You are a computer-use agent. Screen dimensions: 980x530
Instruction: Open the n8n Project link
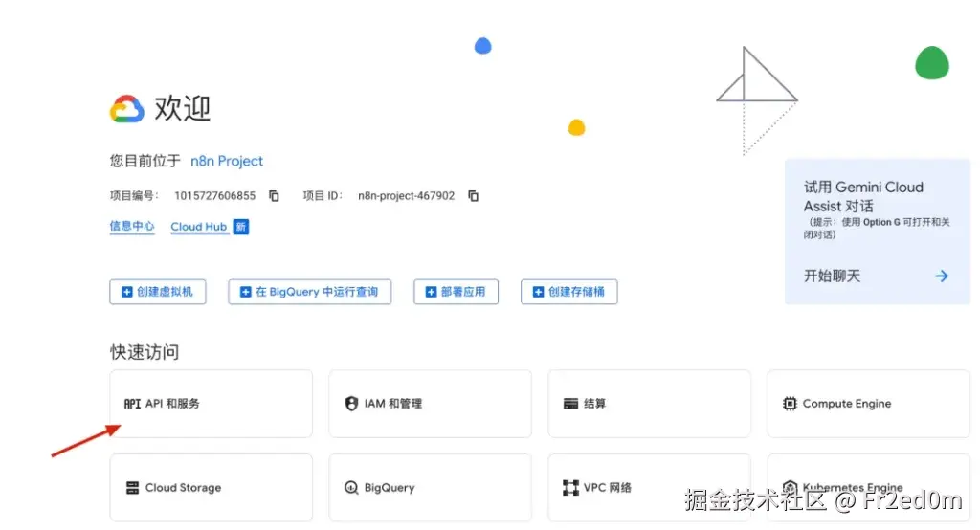point(227,161)
